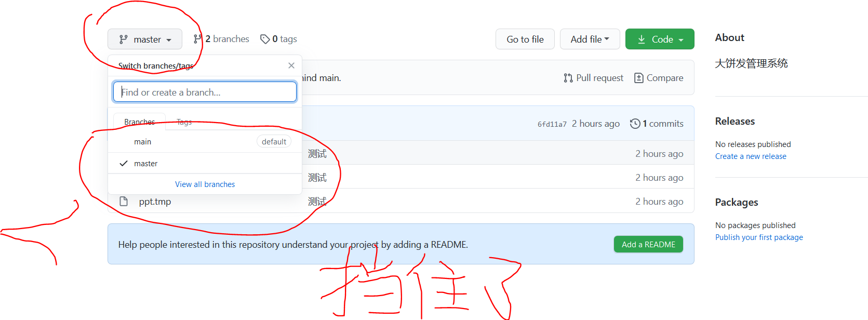Viewport: 868px width, 320px height.
Task: Click the Add a README button
Action: pos(648,244)
